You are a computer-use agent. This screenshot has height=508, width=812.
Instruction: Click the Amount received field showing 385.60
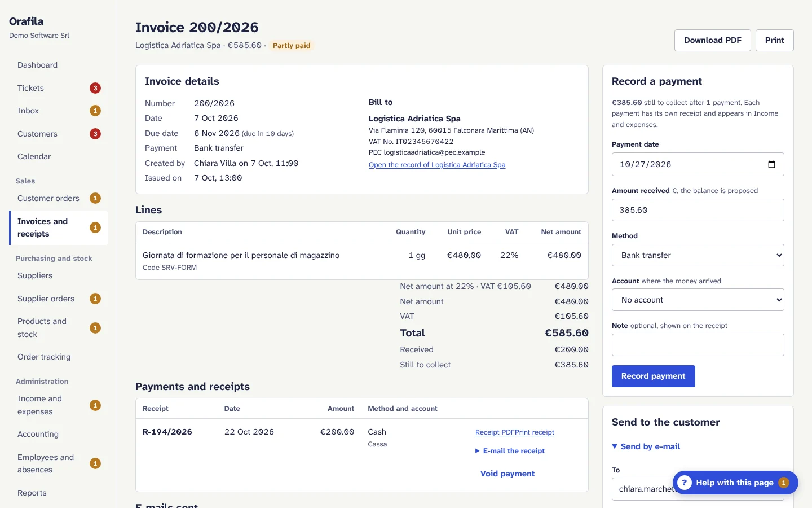pos(698,210)
